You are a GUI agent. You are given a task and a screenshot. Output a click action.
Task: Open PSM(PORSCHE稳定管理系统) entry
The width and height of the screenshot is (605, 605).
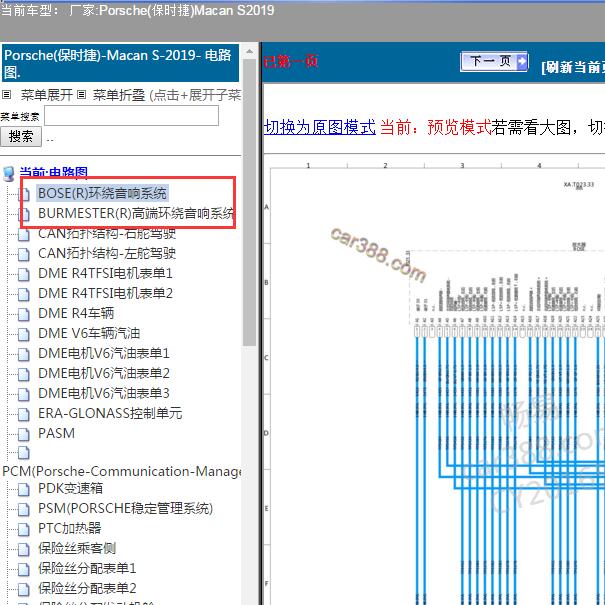125,509
